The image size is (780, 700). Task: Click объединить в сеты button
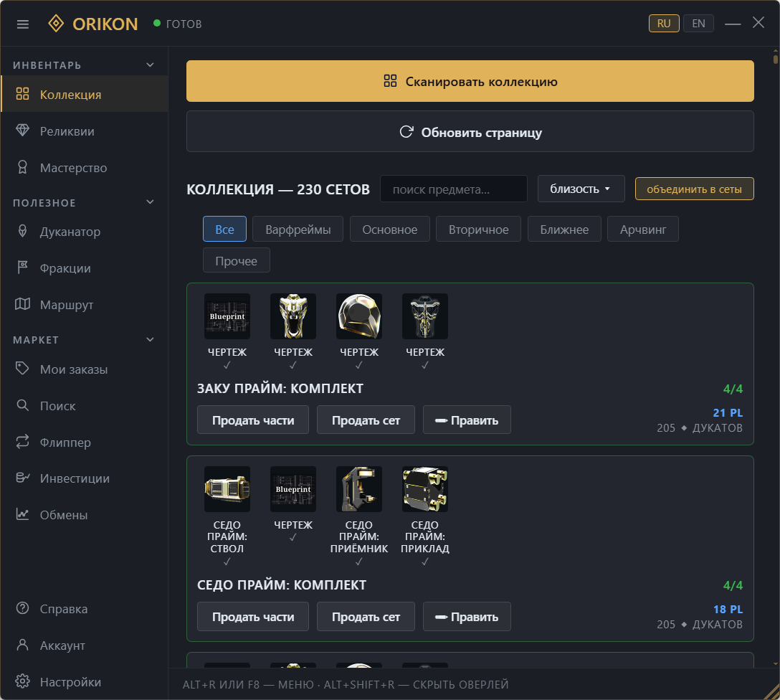click(x=695, y=189)
